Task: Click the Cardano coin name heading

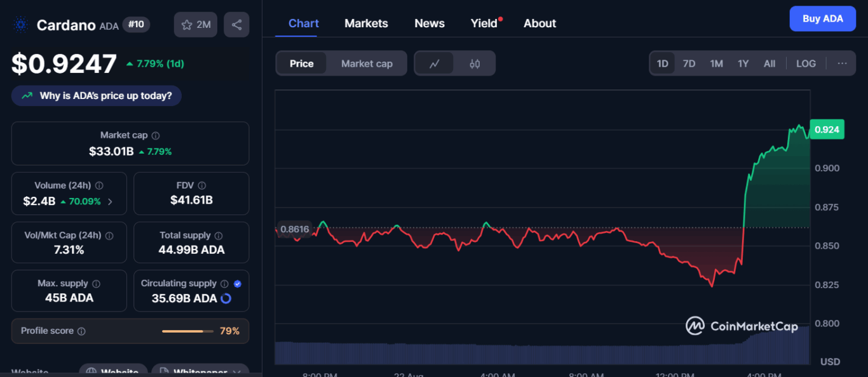Action: 66,25
